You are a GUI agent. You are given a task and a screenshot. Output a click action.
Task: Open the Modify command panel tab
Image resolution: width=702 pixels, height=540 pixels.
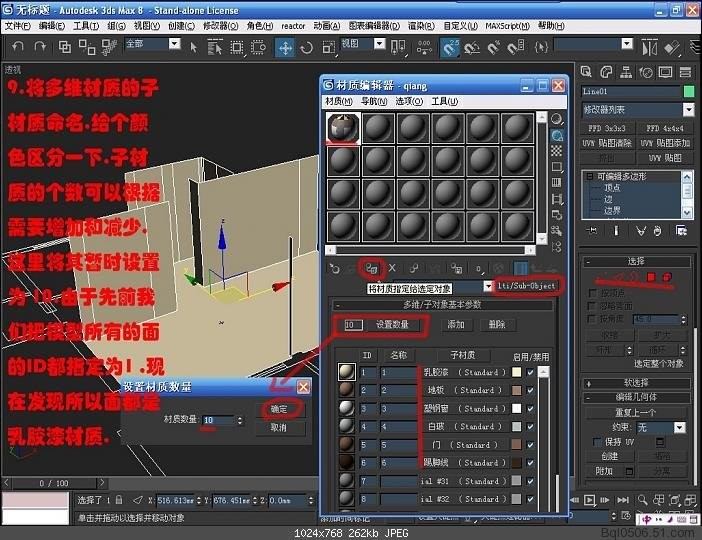(606, 72)
